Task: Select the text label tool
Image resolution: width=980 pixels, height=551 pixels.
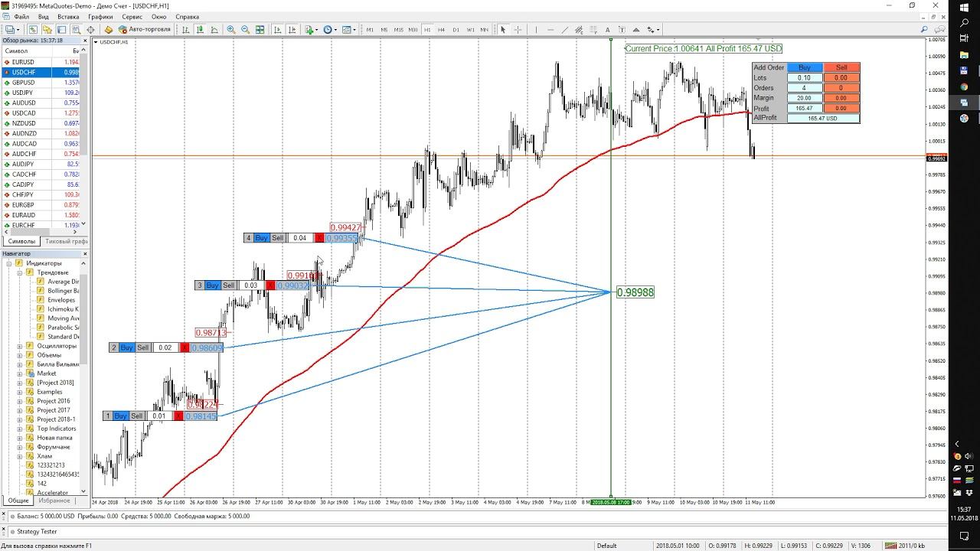Action: [622, 30]
